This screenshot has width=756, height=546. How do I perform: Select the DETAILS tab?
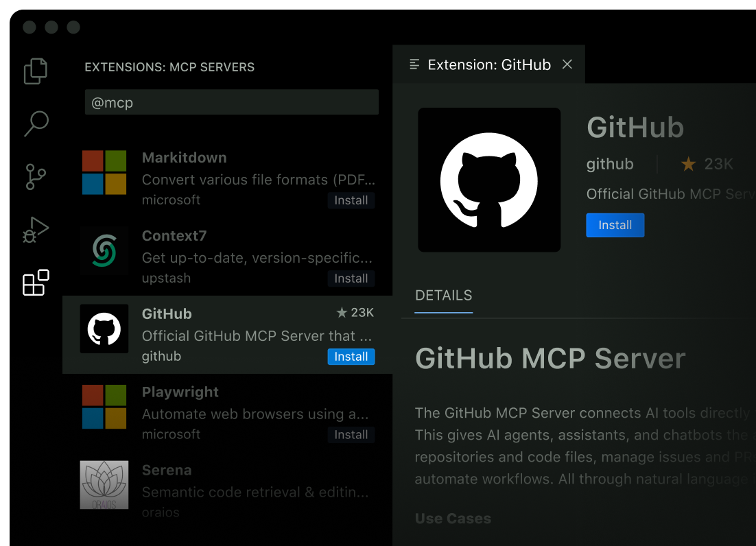(444, 296)
